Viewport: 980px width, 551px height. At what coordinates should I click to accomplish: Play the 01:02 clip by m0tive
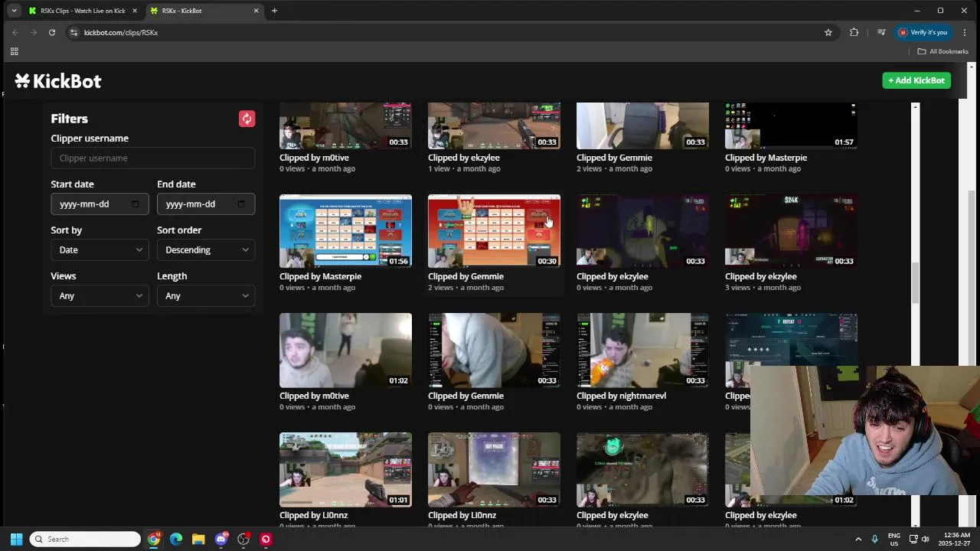point(345,350)
